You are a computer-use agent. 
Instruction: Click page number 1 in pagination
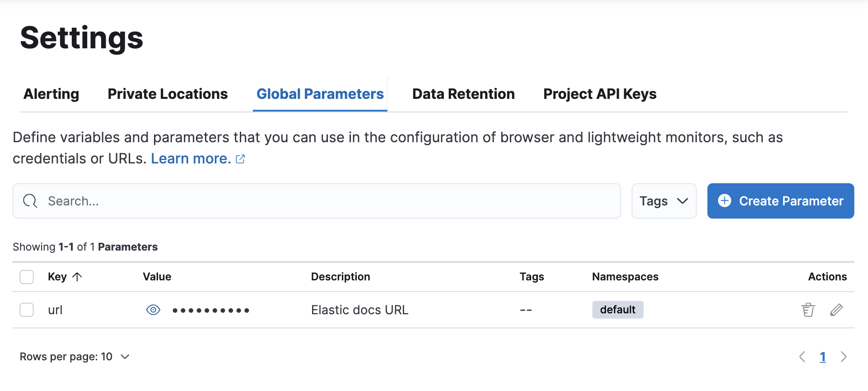click(822, 357)
